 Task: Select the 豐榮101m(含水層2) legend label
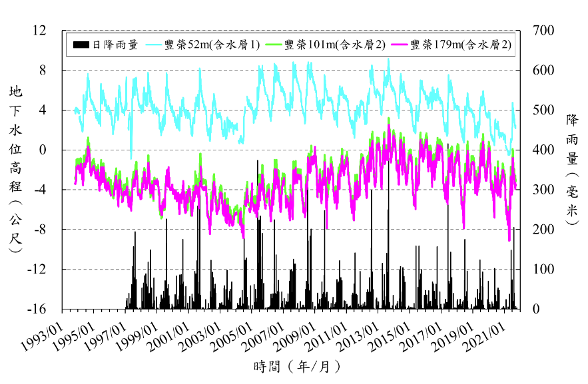(334, 45)
